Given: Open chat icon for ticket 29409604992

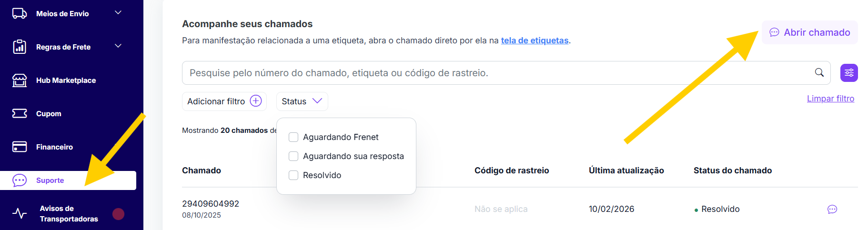Looking at the screenshot, I should (832, 209).
